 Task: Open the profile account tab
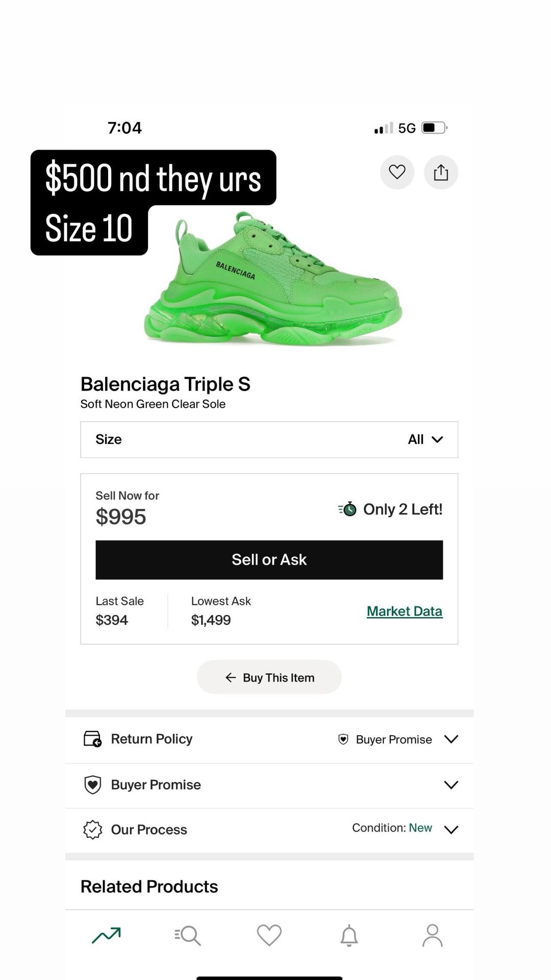pyautogui.click(x=433, y=936)
